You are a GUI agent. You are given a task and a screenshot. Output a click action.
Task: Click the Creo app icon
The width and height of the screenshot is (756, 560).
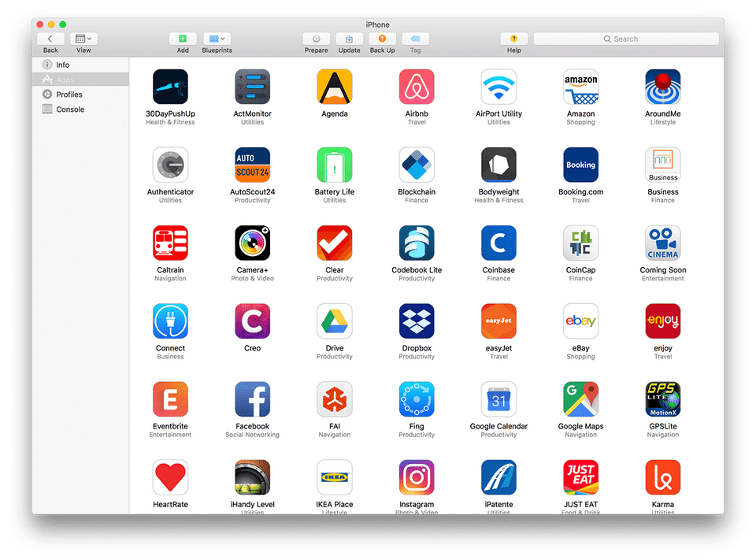(252, 321)
